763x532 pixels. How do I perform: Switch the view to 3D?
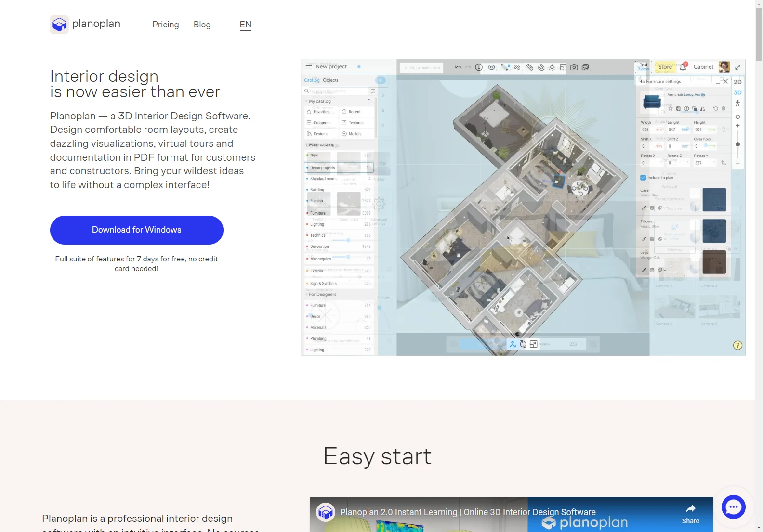coord(737,92)
